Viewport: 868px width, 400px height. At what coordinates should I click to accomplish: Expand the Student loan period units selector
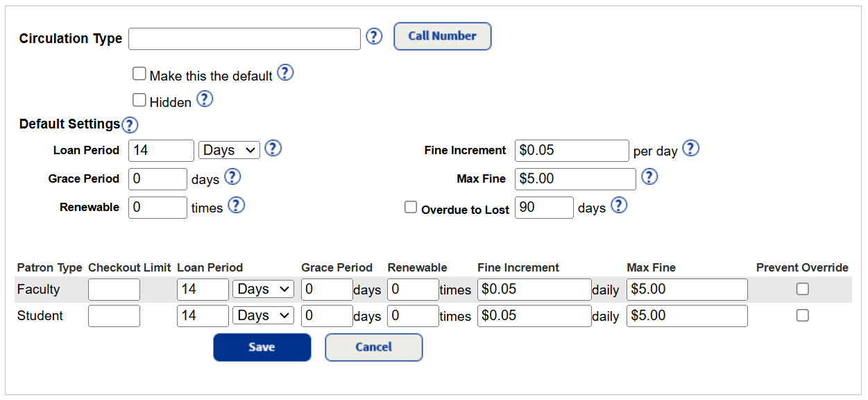tap(263, 315)
